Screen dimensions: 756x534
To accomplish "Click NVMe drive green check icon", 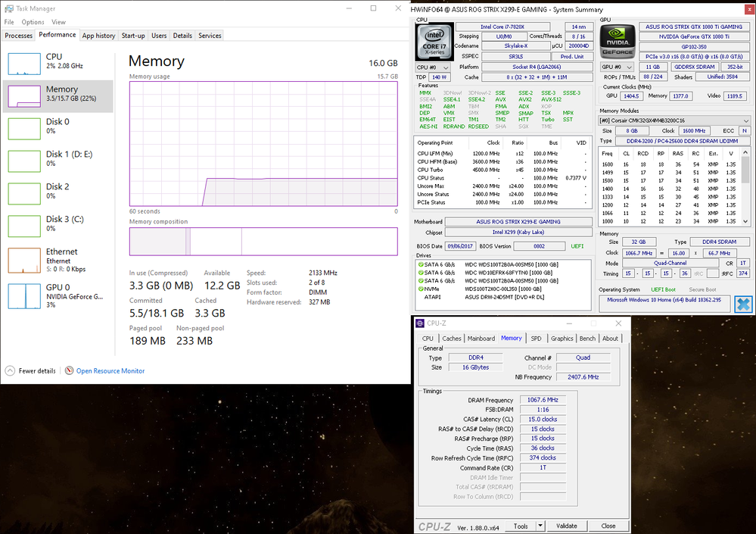I will click(x=421, y=289).
